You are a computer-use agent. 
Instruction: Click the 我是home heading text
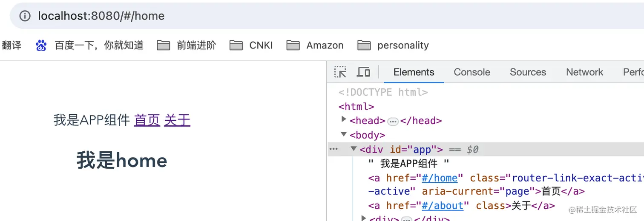[x=122, y=161]
